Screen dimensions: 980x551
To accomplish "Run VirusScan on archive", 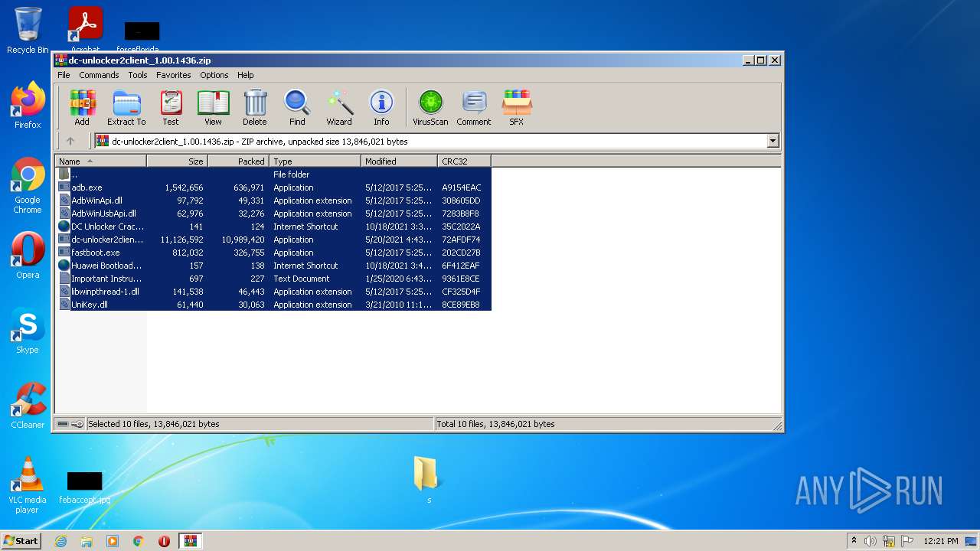I will point(430,107).
